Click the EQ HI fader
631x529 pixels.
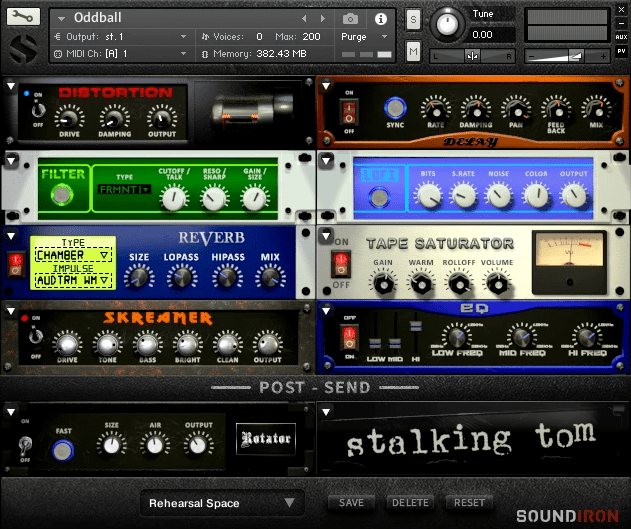pos(415,326)
